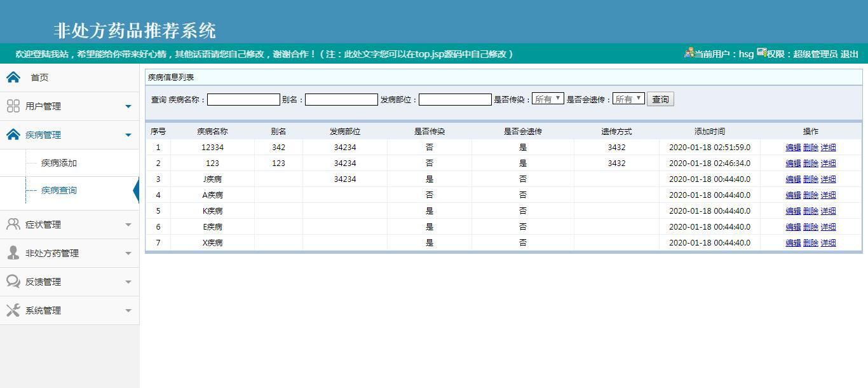Image resolution: width=868 pixels, height=388 pixels.
Task: Delete the A疾病 row
Action: click(x=811, y=195)
